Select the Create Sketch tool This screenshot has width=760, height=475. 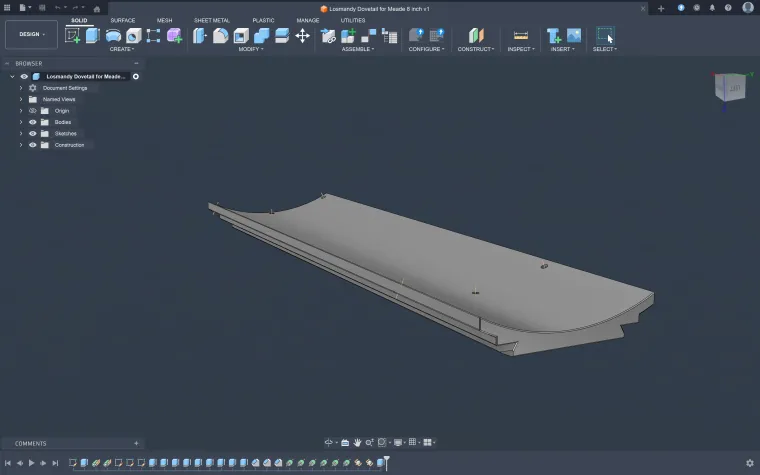click(x=72, y=35)
